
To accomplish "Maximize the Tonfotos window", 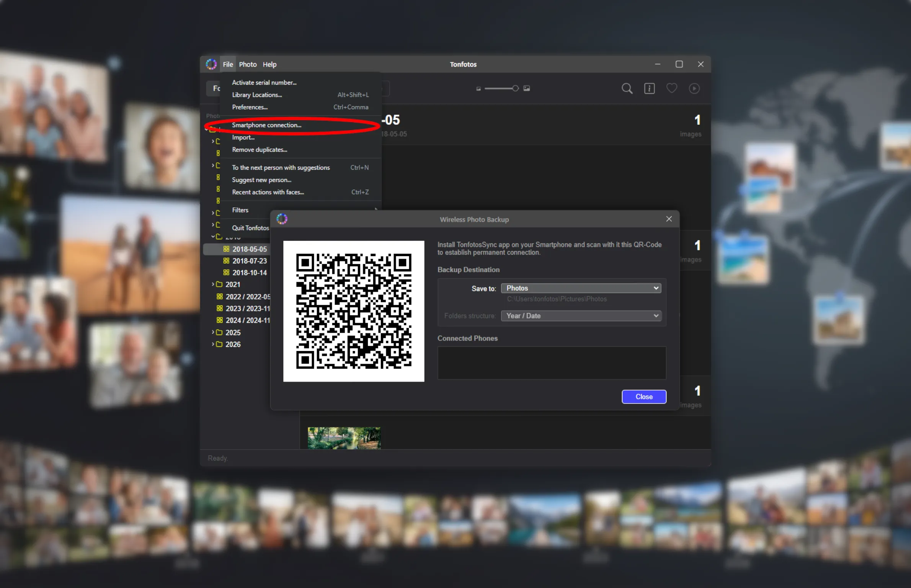I will 679,64.
